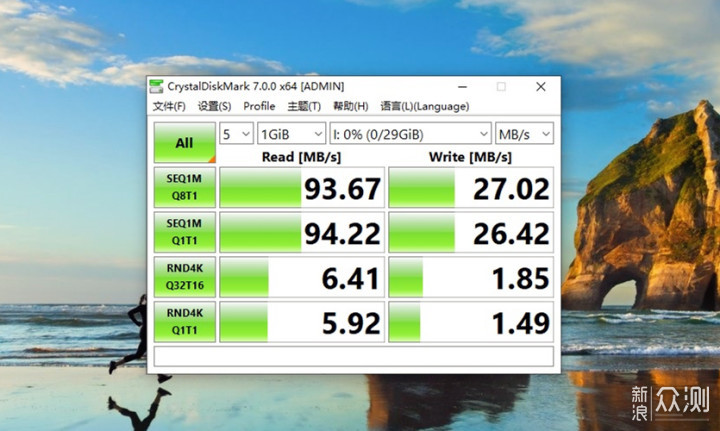Run the SEQ1M Q1T1 test

[x=184, y=232]
